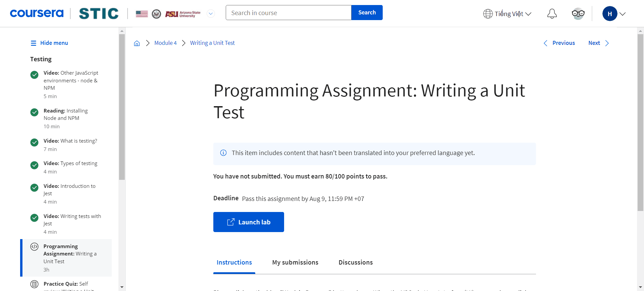
Task: Click completed checkmark for Introduction to Jest
Action: point(34,188)
